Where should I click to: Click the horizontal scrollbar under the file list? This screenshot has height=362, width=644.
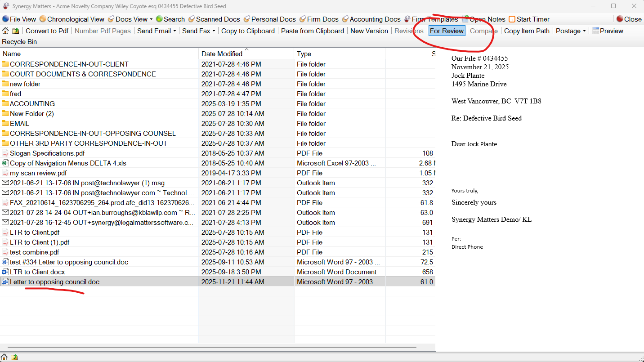pos(211,348)
